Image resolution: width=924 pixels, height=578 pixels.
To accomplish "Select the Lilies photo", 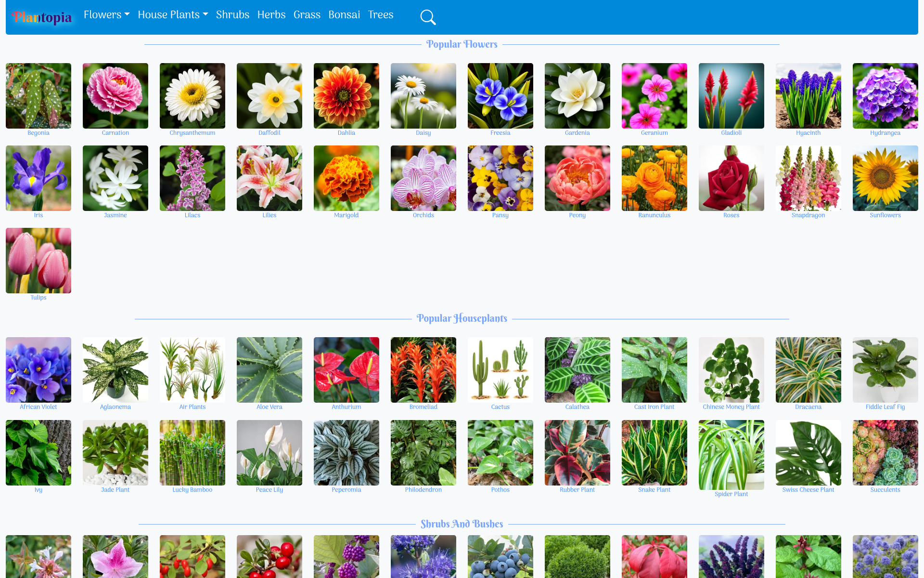I will click(x=269, y=178).
